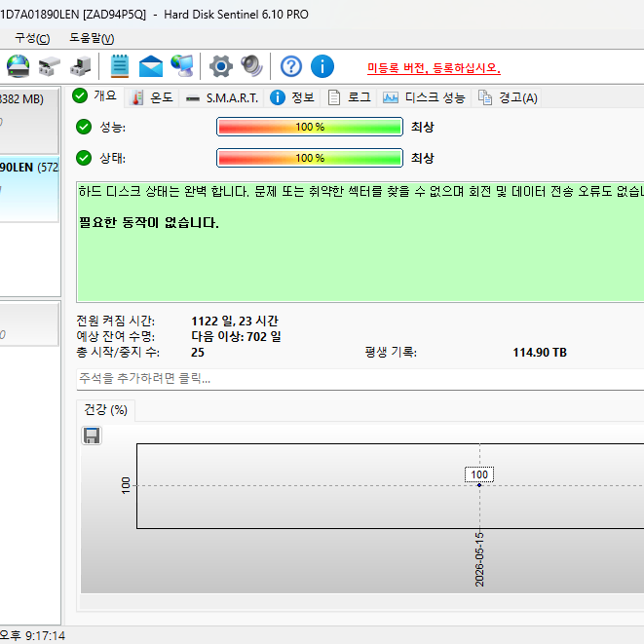Switch to the 온도 tab
Screen dimensions: 644x644
[152, 97]
